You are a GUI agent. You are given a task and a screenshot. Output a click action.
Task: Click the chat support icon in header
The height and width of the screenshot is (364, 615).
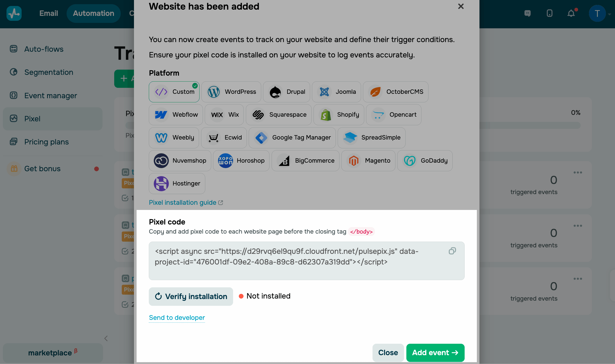pos(527,13)
